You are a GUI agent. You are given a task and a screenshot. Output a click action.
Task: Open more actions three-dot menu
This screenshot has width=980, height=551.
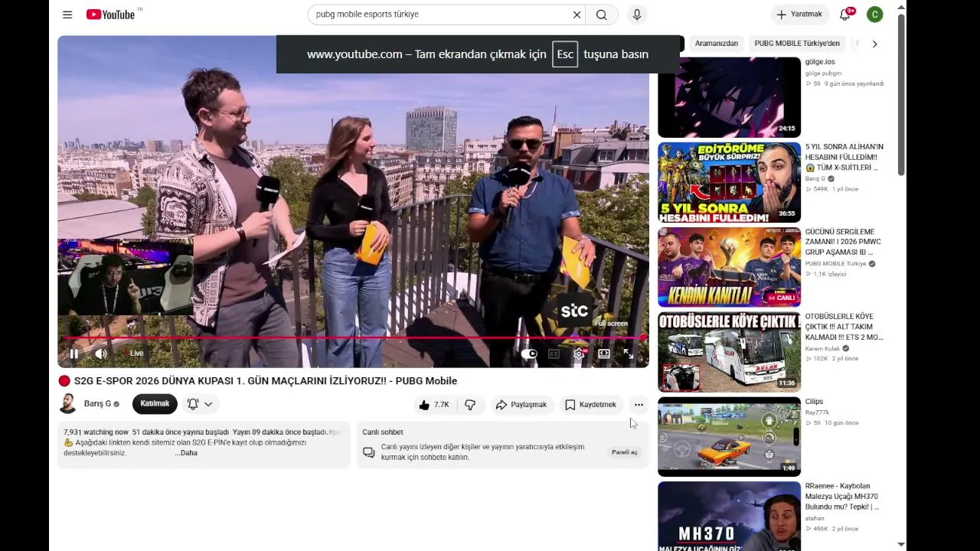(639, 405)
